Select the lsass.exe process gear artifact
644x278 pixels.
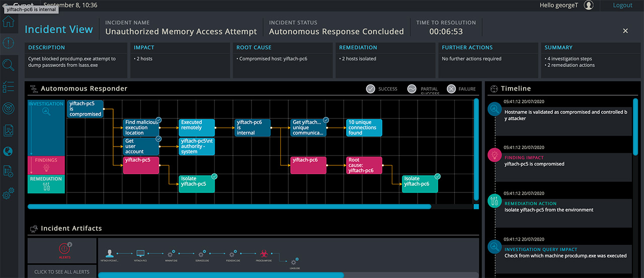coord(294,261)
